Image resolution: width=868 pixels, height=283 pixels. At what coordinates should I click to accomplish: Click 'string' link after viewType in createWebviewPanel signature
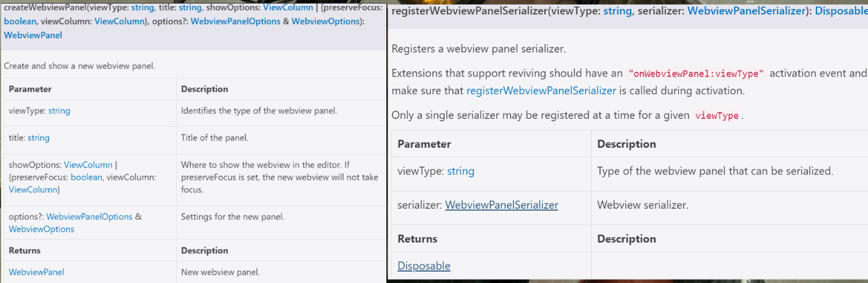[x=142, y=8]
